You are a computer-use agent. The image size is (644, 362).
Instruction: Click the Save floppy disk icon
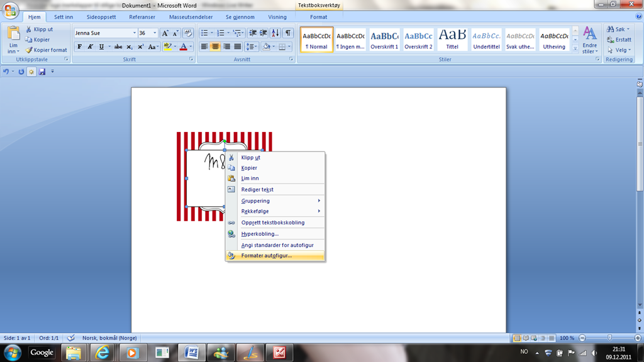(42, 72)
